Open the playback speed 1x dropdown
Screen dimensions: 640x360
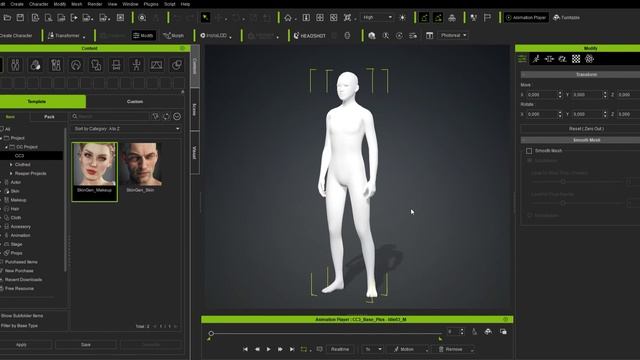click(x=373, y=349)
